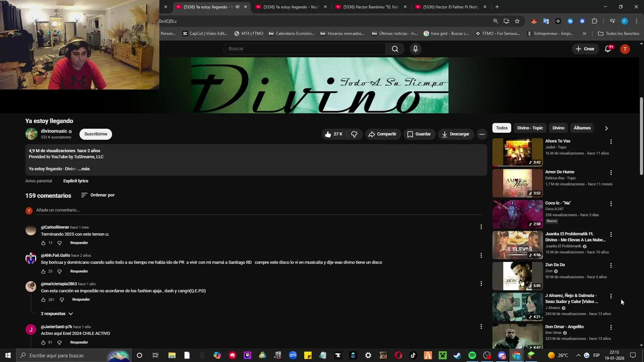Open options for Amor De Humo video

(x=611, y=172)
